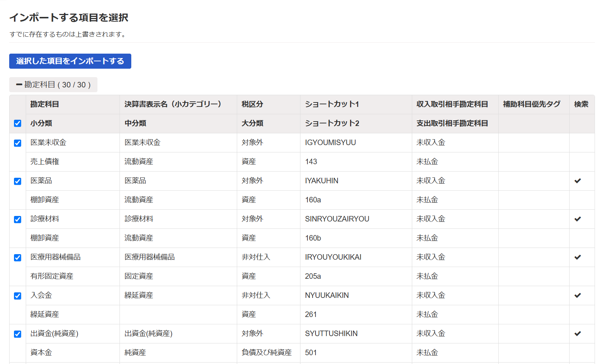The image size is (606, 364).
Task: Click the shortcut value 205a
Action: (x=313, y=276)
